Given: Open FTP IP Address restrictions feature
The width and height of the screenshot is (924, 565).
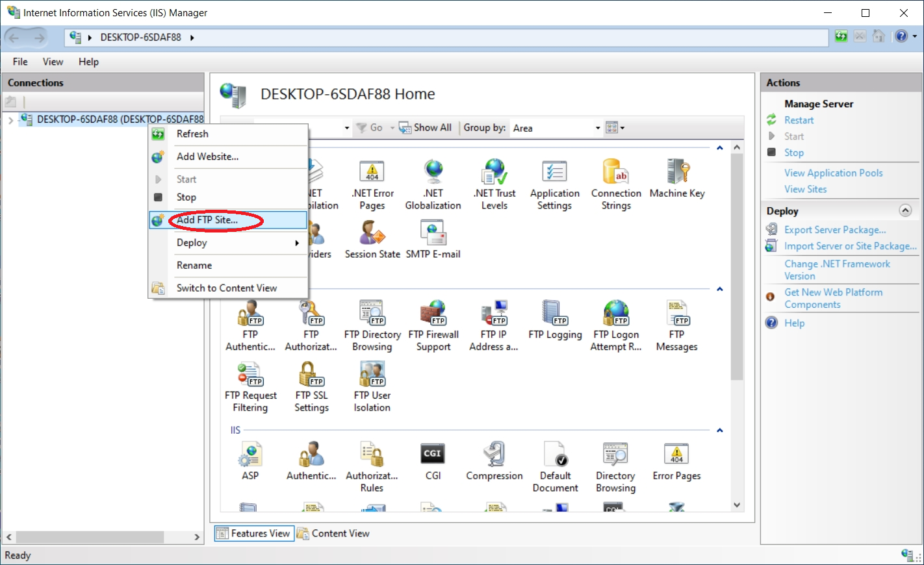Looking at the screenshot, I should 494,326.
